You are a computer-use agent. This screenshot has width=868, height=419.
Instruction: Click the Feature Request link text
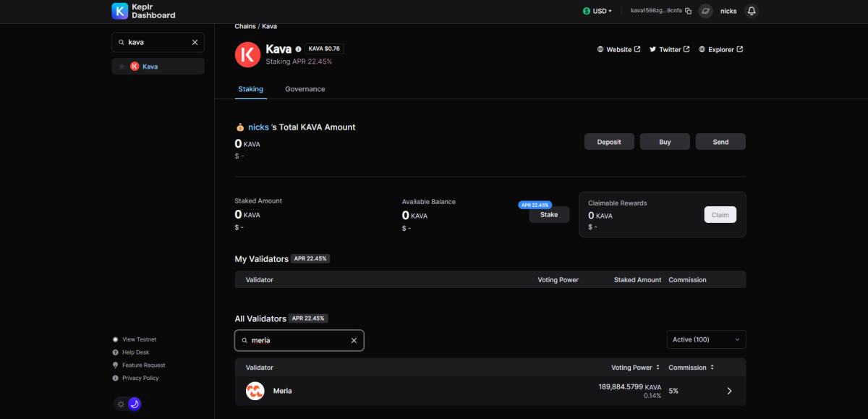click(144, 365)
